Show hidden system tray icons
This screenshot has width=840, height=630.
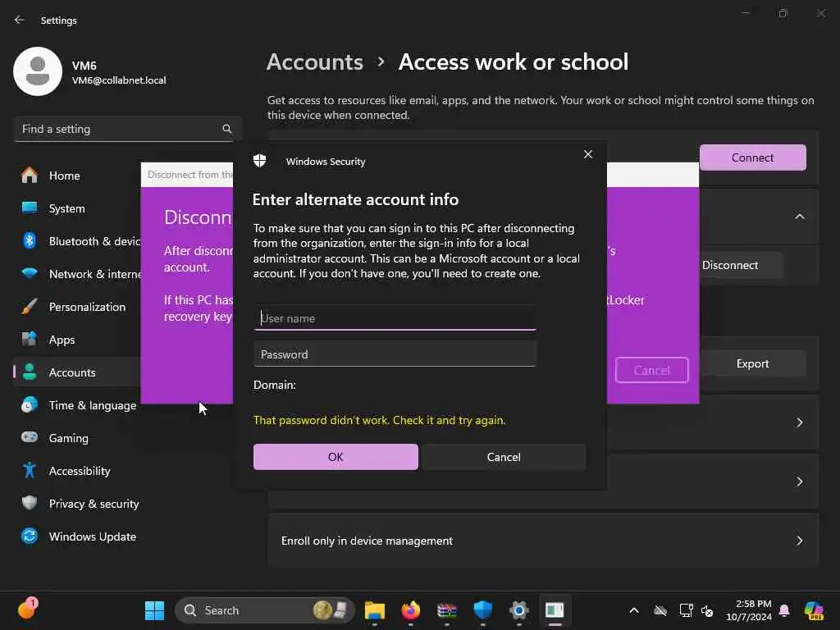tap(634, 610)
